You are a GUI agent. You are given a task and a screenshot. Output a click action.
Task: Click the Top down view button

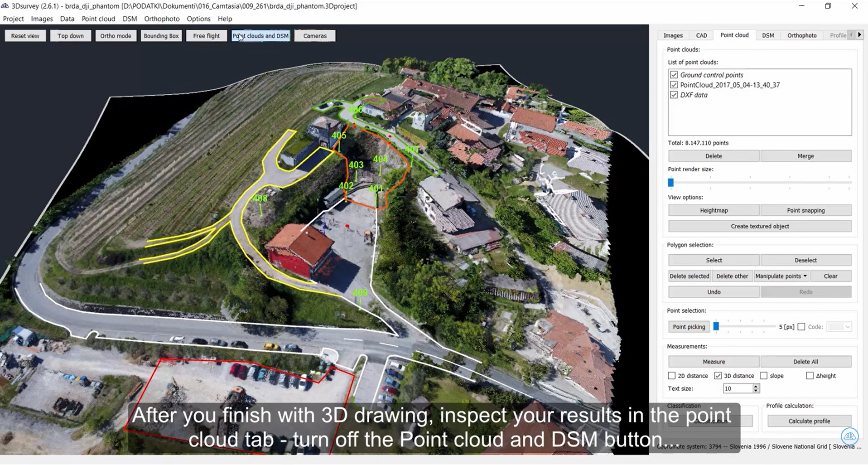[x=71, y=36]
